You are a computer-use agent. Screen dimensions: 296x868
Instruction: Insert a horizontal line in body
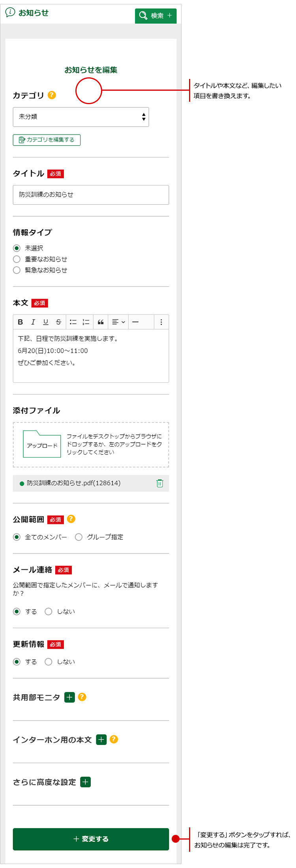click(135, 322)
